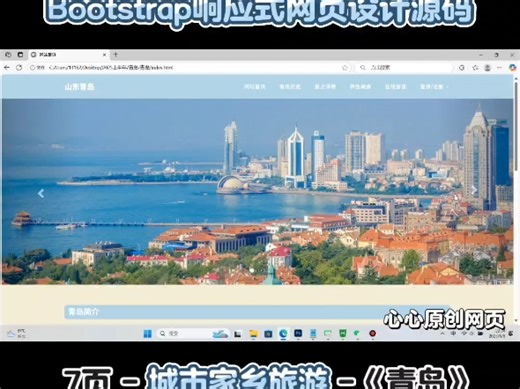Click the red record icon on the taskbar
This screenshot has height=389, width=520.
372,333
